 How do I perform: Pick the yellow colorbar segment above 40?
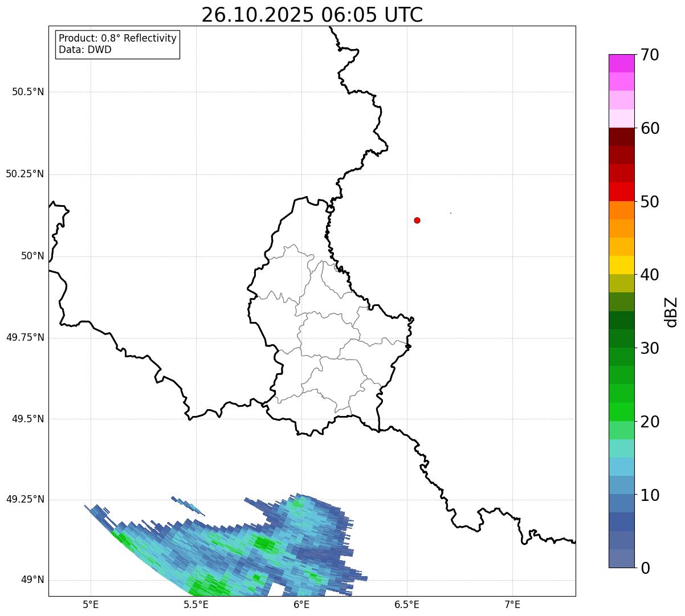coord(621,265)
